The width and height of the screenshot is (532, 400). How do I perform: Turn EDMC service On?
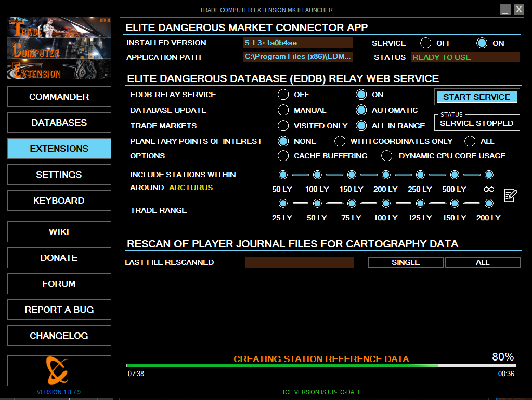(482, 43)
